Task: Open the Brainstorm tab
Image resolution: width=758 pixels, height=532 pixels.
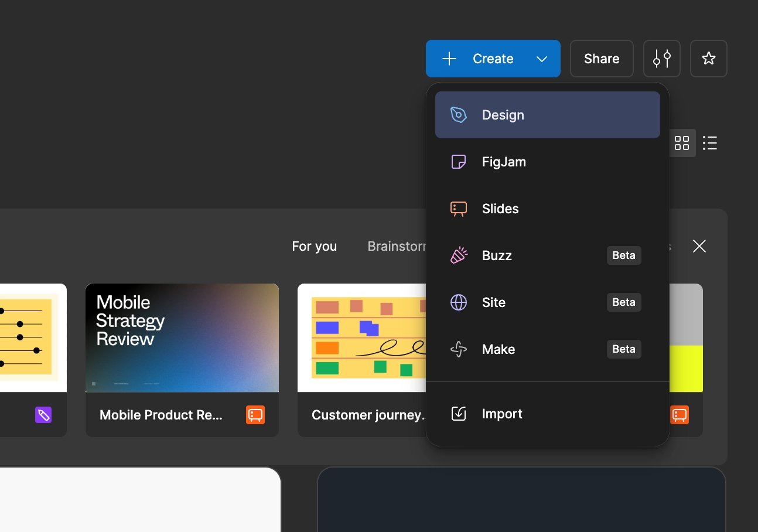Action: coord(397,246)
